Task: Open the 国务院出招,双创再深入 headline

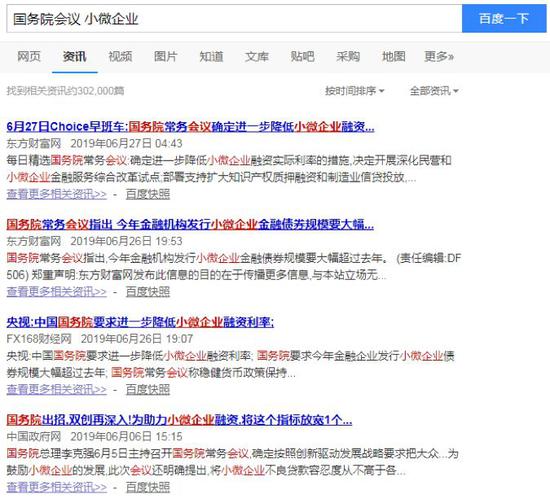Action: [x=179, y=420]
